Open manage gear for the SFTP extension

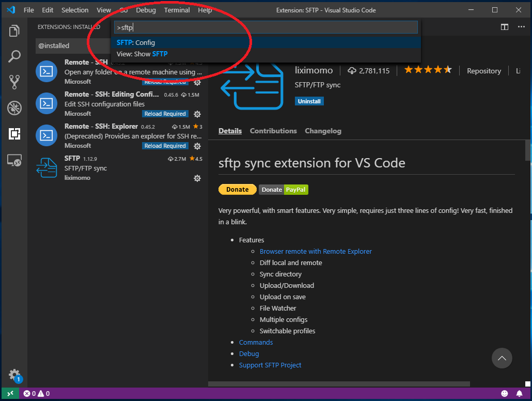(x=197, y=178)
